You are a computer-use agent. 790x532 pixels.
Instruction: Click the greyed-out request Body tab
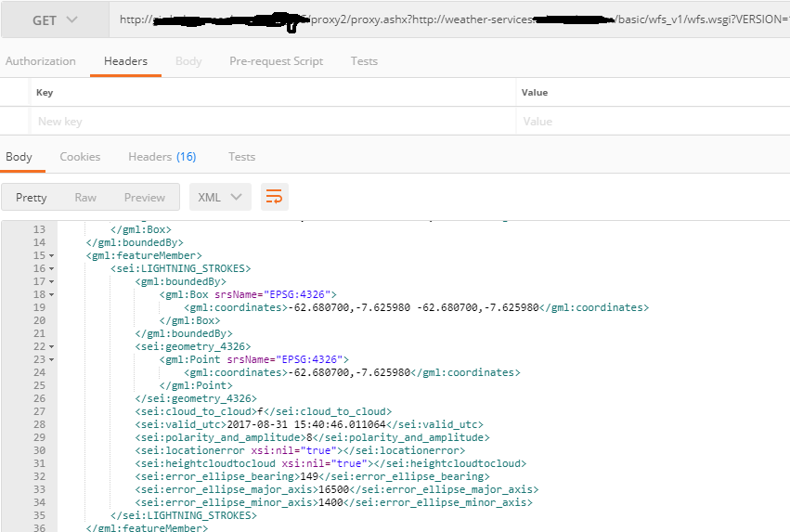[188, 61]
